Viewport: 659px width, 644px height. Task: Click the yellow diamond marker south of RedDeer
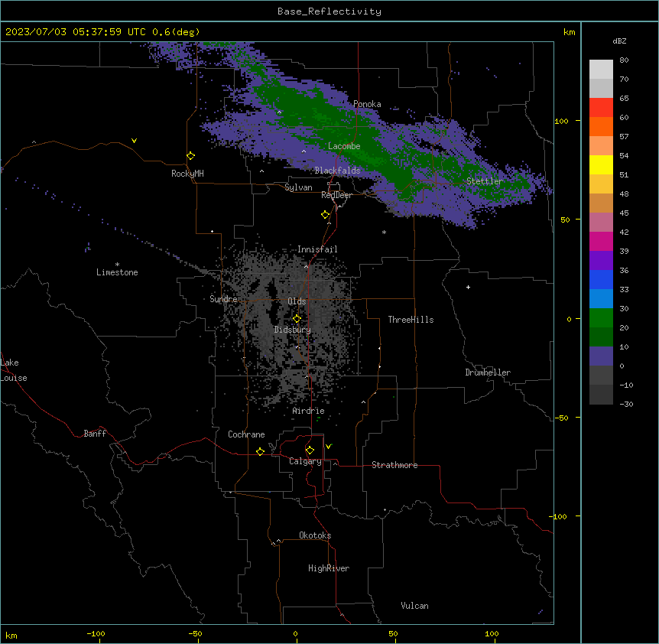coord(325,215)
